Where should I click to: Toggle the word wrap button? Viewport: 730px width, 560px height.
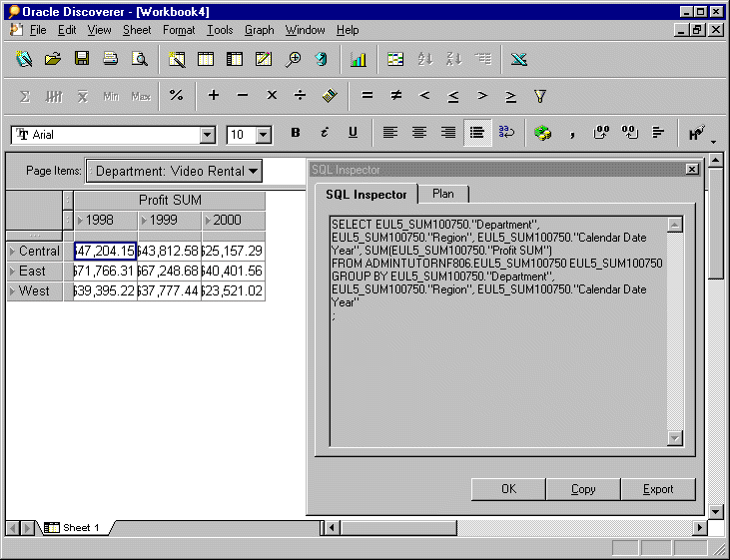click(x=506, y=133)
